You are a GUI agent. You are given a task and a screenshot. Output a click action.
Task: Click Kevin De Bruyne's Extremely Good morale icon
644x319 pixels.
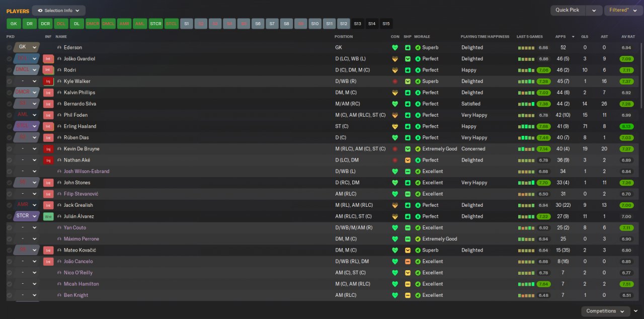(418, 149)
